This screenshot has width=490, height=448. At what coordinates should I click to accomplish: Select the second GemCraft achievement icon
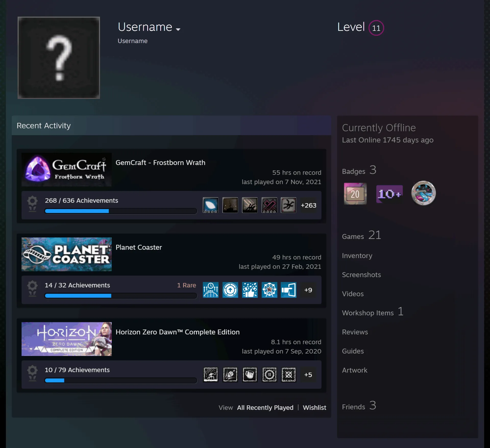pyautogui.click(x=230, y=205)
